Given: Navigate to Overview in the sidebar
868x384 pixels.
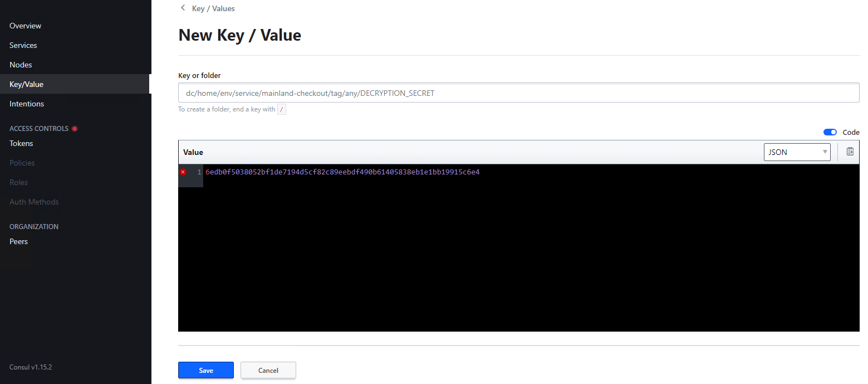Looking at the screenshot, I should [25, 25].
